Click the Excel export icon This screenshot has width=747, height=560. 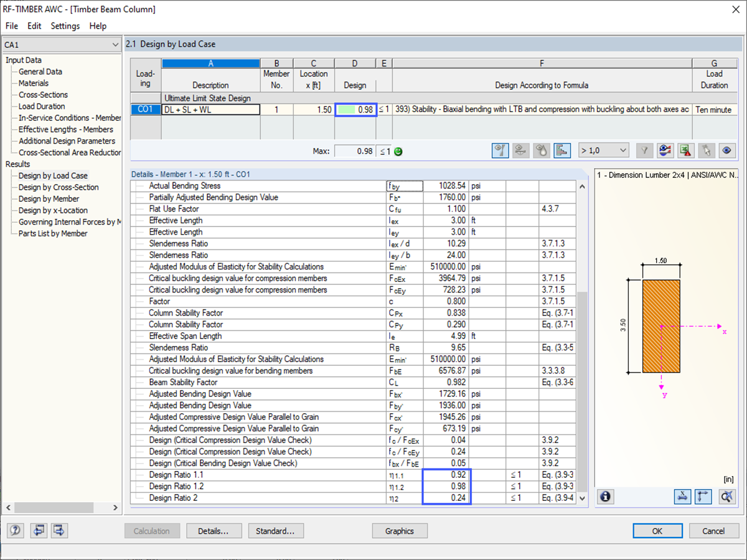(x=686, y=150)
